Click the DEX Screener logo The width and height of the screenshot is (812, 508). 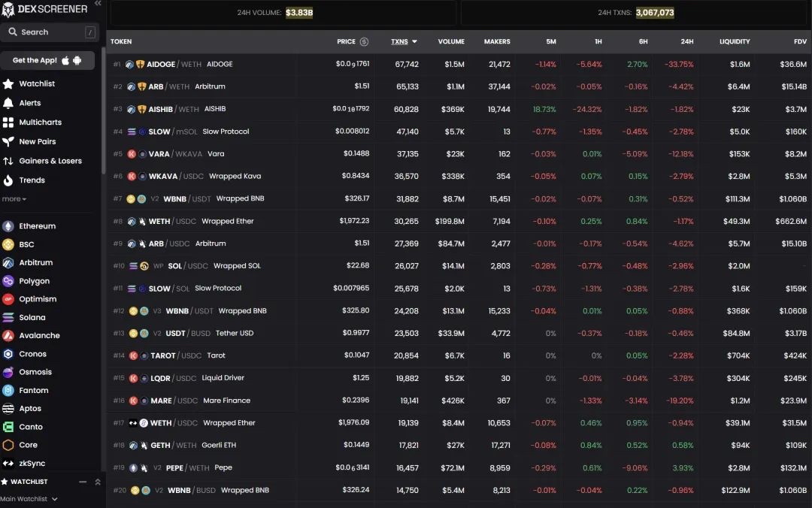(45, 10)
